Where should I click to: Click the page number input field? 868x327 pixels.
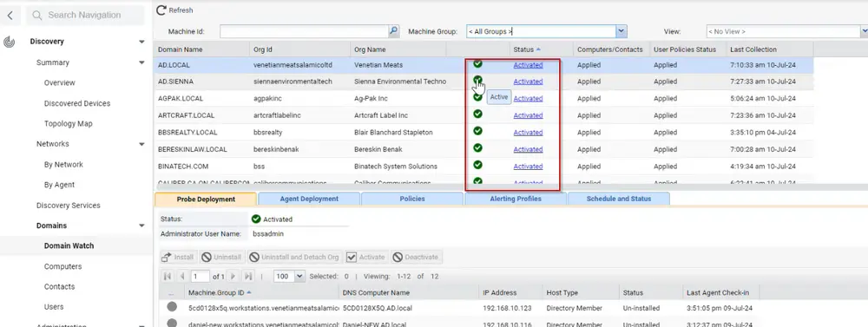coord(200,276)
